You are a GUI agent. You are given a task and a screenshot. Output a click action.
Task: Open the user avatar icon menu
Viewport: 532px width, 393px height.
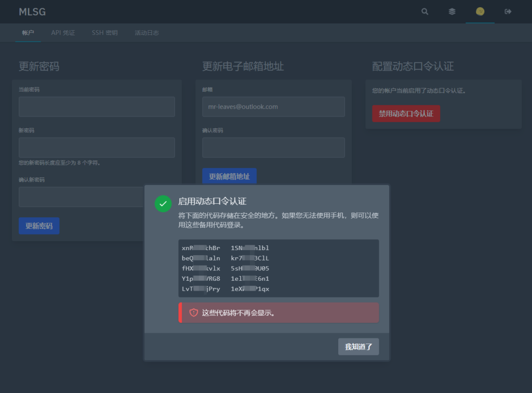(x=480, y=11)
